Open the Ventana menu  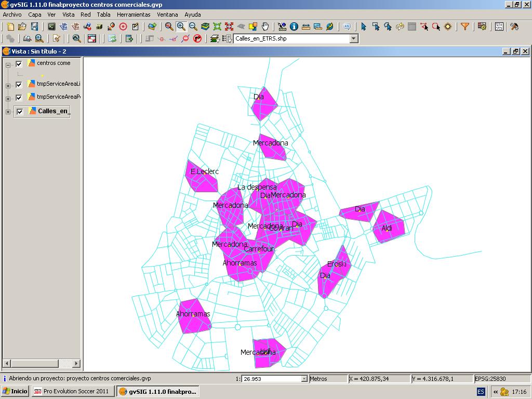point(167,15)
